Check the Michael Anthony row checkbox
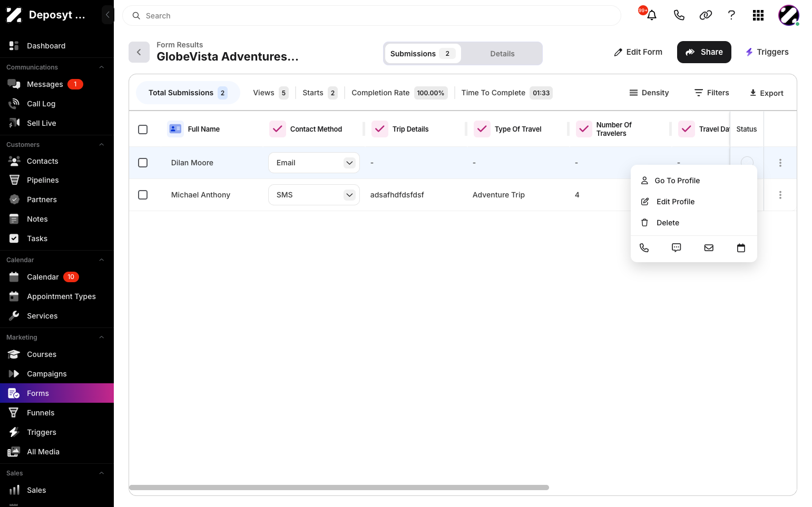Image resolution: width=812 pixels, height=507 pixels. click(x=143, y=195)
